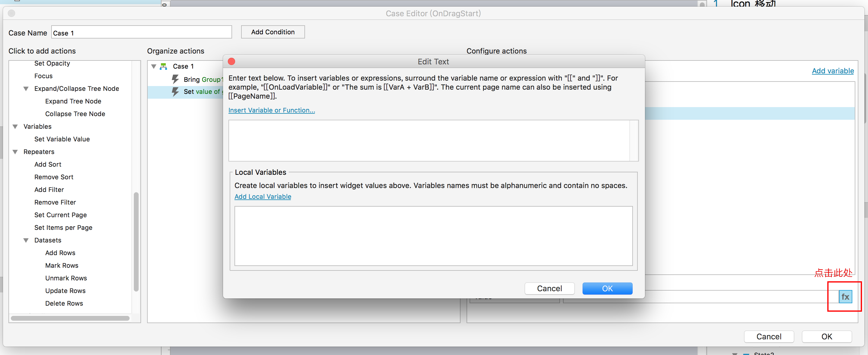Collapse the Variables action group
868x355 pixels.
point(15,127)
